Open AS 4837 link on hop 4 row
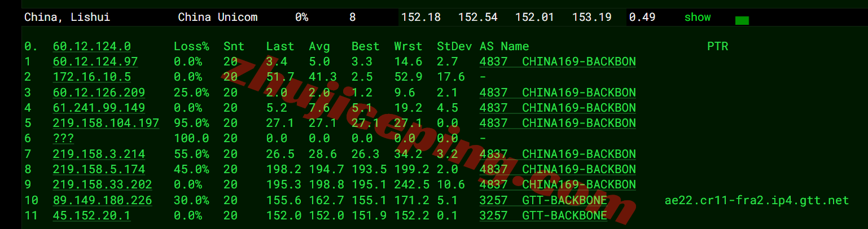The width and height of the screenshot is (868, 229). click(558, 108)
